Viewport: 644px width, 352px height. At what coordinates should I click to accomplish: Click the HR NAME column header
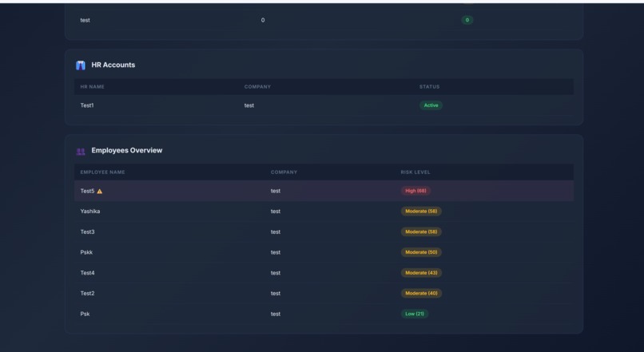tap(92, 87)
